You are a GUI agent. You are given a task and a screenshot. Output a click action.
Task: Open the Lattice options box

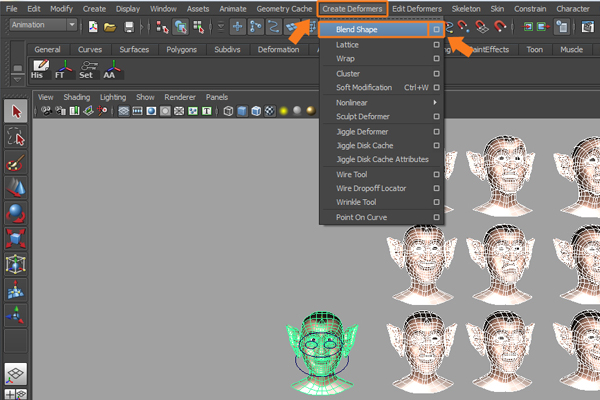(436, 45)
